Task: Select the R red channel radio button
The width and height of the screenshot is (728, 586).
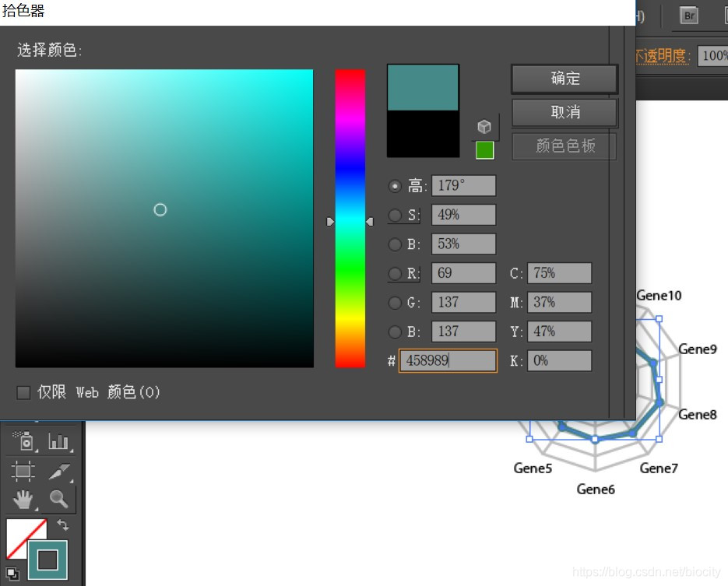Action: click(396, 273)
